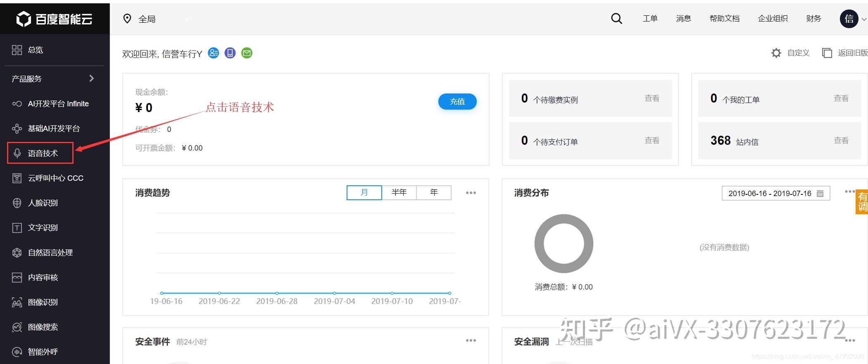
Task: Open the calendar icon in date range
Action: 820,194
